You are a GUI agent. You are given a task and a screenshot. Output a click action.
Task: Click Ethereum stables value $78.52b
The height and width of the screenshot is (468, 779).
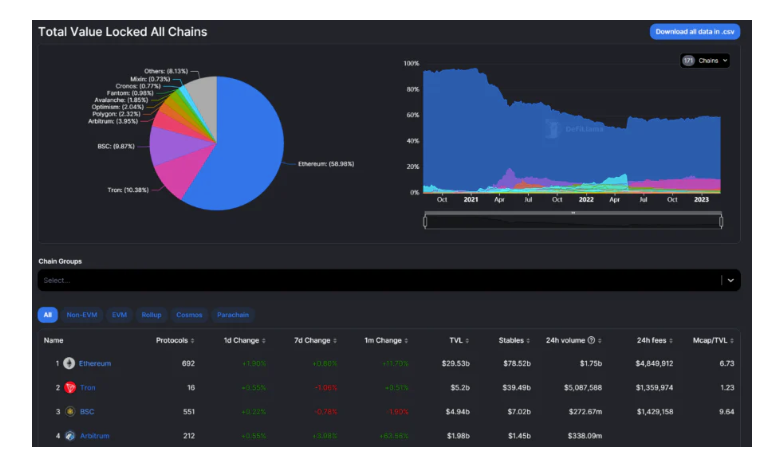click(x=517, y=363)
